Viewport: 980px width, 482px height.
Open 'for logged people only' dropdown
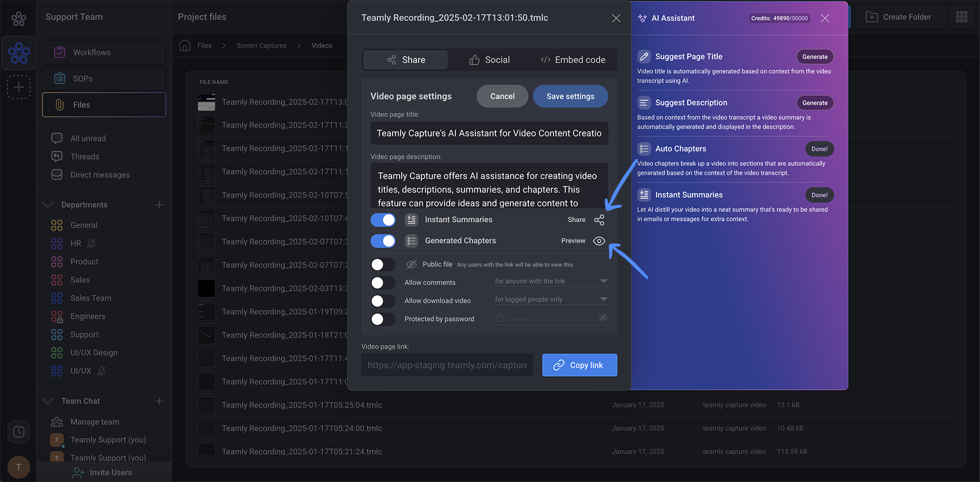(551, 299)
